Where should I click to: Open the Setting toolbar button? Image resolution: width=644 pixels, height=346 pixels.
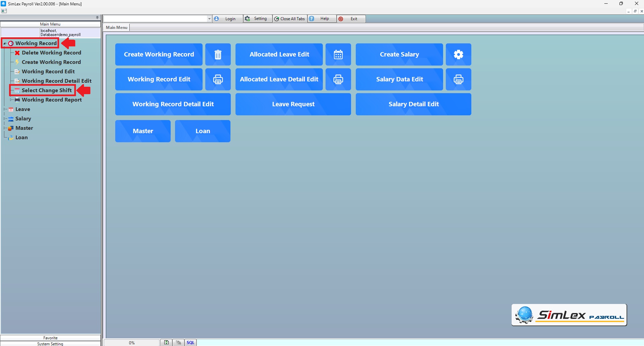(257, 19)
